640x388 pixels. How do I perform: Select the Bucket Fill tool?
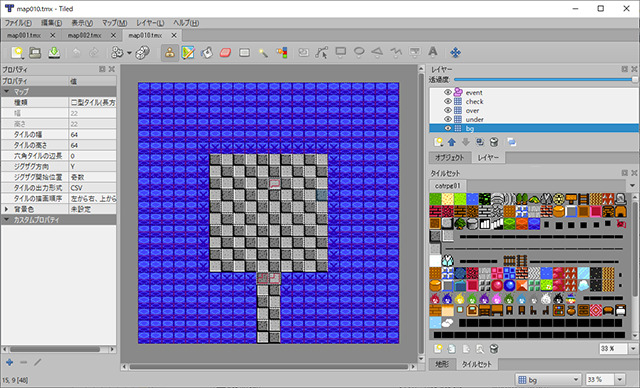click(207, 53)
